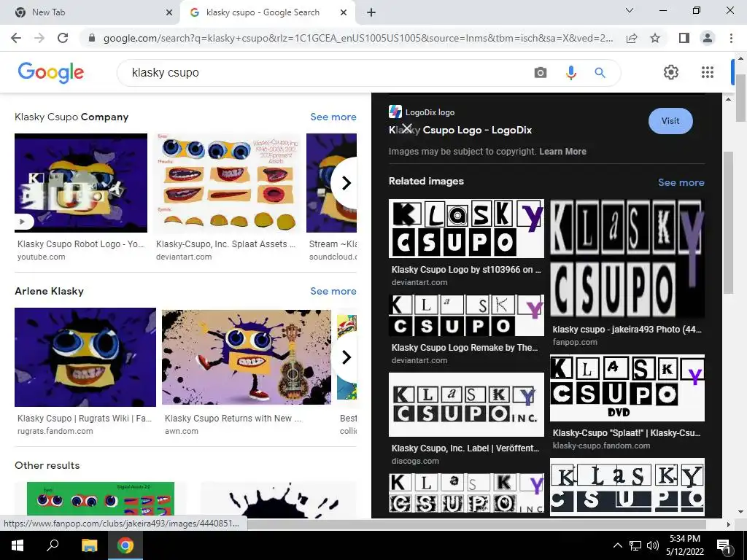Screen dimensions: 747x560
Task: Open the Chrome profile avatar menu
Action: [x=708, y=38]
